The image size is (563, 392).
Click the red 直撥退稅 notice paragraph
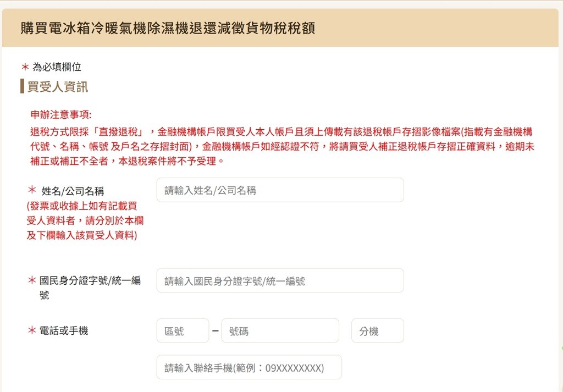282,146
